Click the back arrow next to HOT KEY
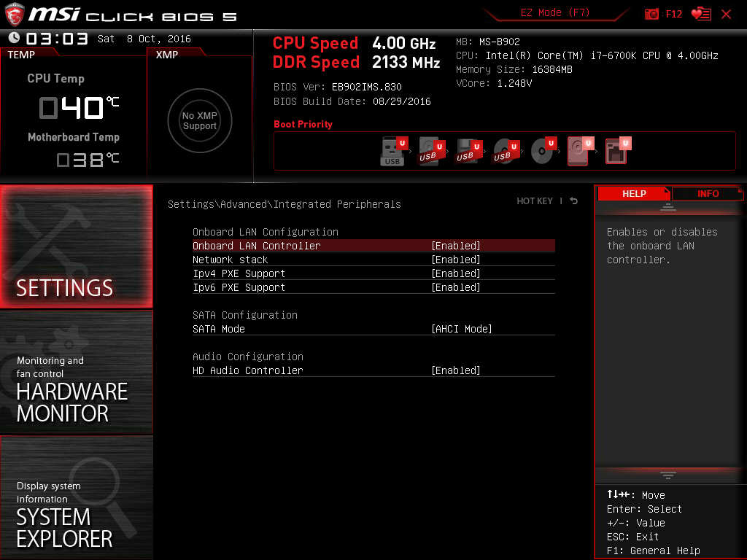Screen dimensions: 747x560 tap(574, 201)
